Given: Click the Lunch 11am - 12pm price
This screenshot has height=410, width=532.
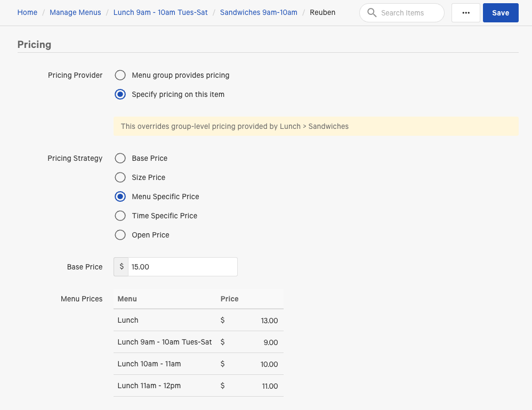Looking at the screenshot, I should (x=269, y=386).
